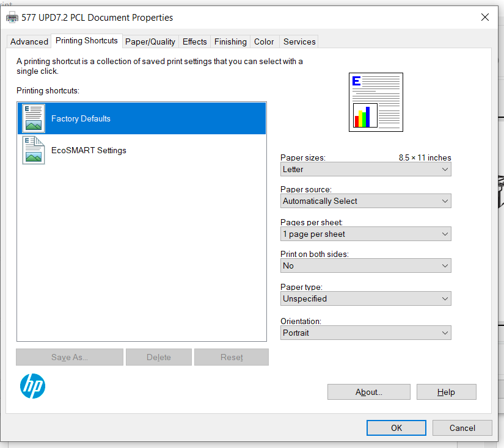
Task: Dismiss the dialog with Cancel
Action: [462, 427]
